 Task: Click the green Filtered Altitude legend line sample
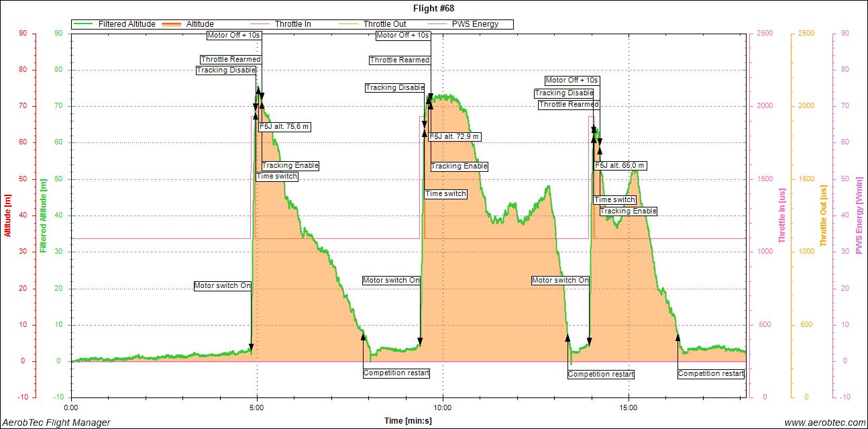click(85, 24)
